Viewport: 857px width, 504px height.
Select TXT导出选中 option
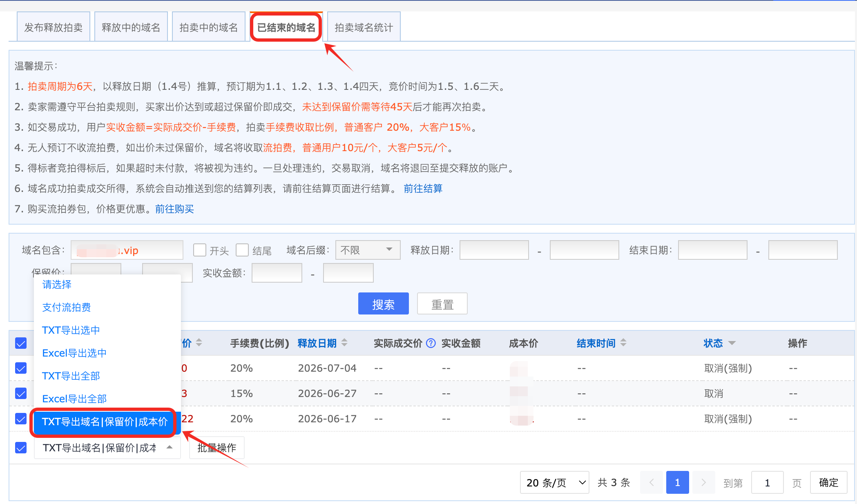[x=107, y=330]
